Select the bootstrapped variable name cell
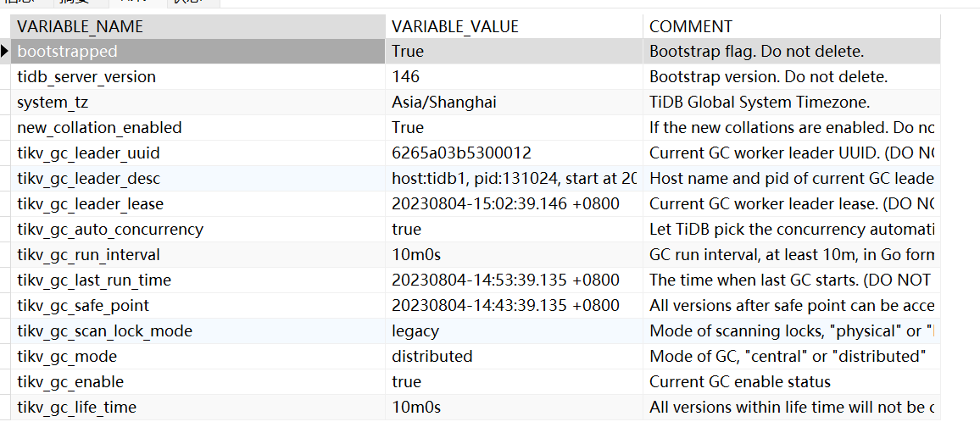 click(67, 52)
